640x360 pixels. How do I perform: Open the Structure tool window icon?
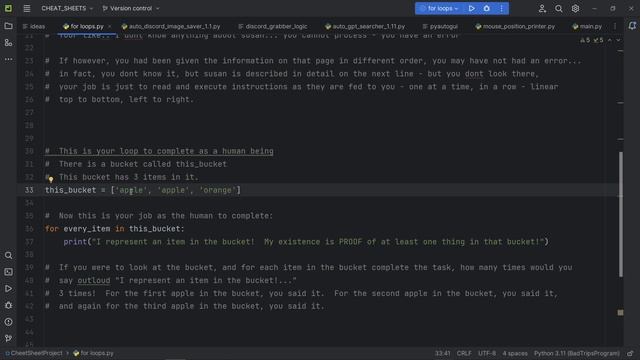tap(8, 42)
